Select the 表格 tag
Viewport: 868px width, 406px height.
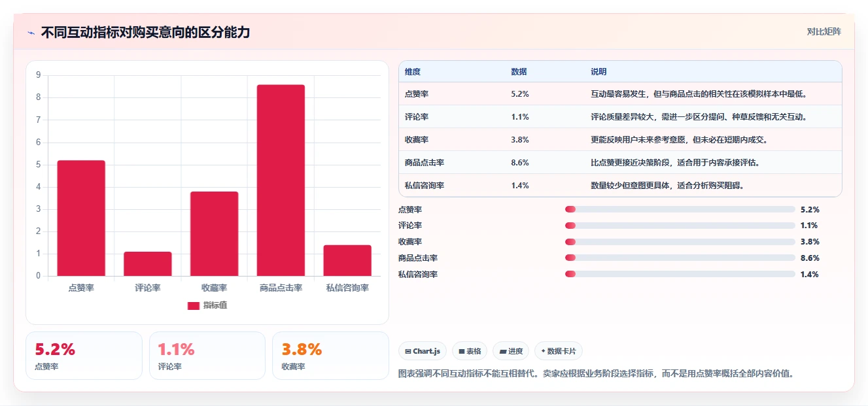point(470,351)
